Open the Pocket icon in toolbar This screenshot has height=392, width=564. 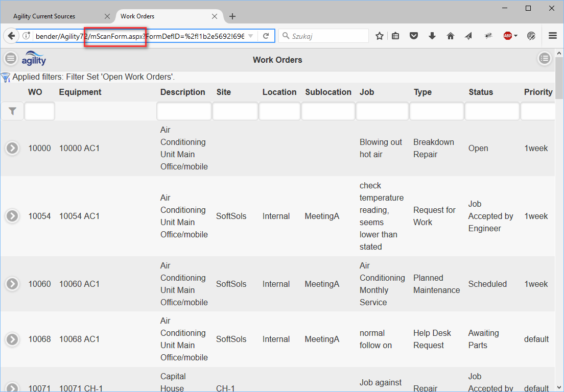coord(414,36)
